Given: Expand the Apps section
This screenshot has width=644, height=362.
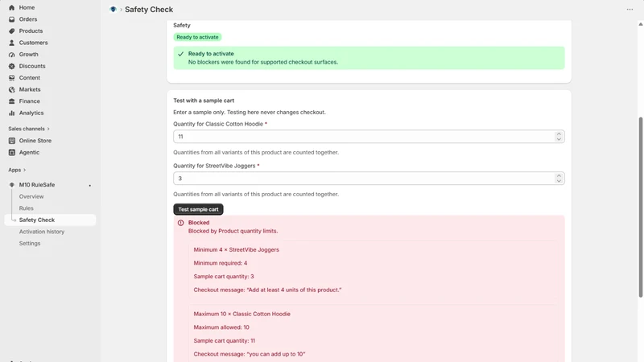Looking at the screenshot, I should 17,170.
